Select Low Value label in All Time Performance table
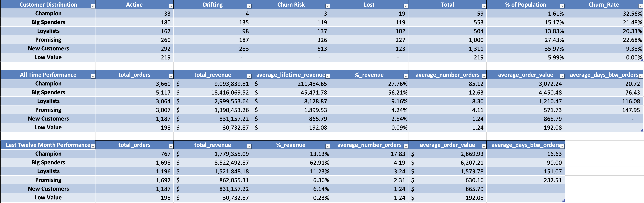This screenshot has height=203, width=644. pyautogui.click(x=48, y=127)
